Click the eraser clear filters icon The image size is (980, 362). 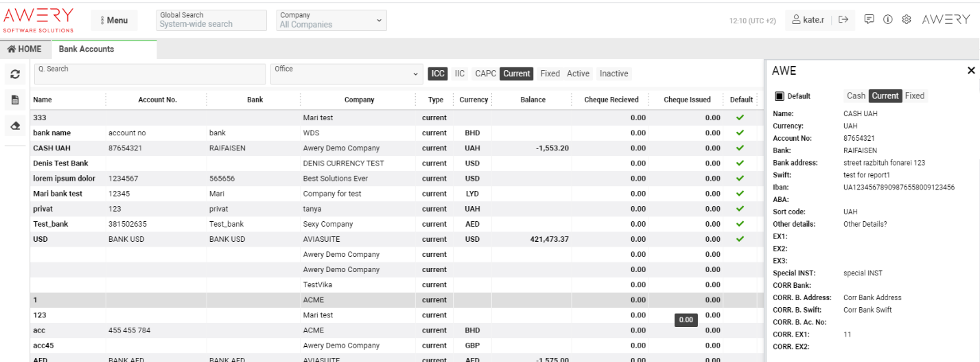click(x=15, y=126)
